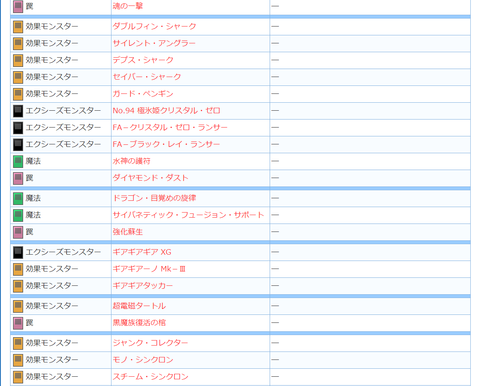Open the 水神の護符 card link

131,161
